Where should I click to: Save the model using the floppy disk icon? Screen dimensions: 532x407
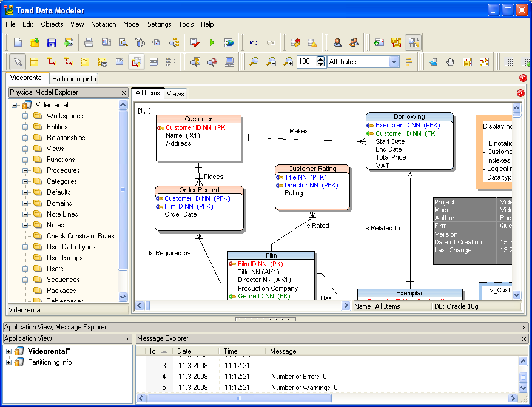(x=51, y=42)
